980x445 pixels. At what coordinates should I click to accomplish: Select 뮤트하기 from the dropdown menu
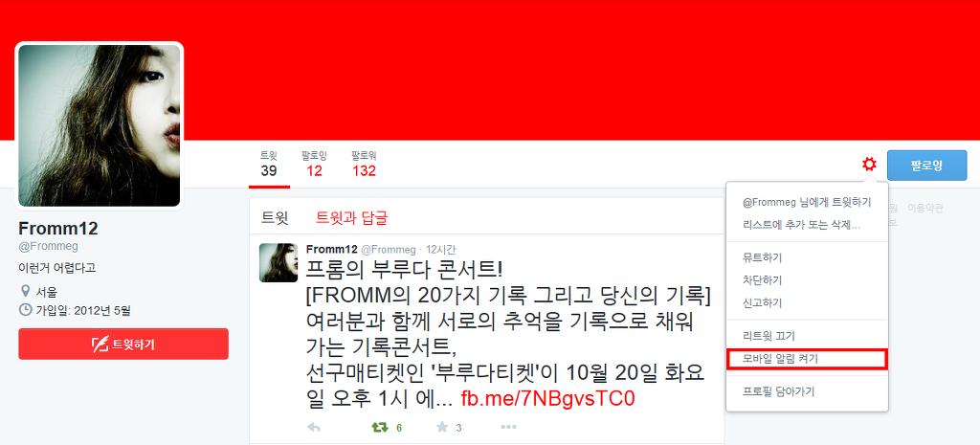tap(807, 257)
